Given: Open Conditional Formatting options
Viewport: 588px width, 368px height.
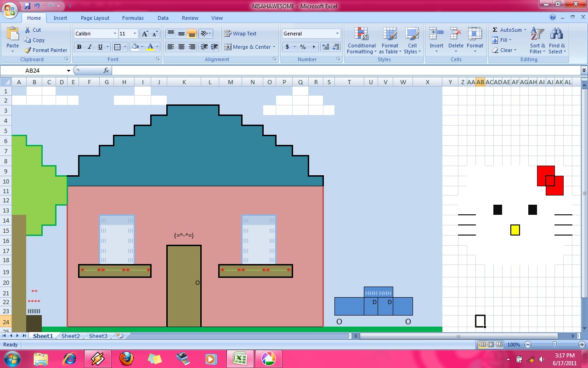Looking at the screenshot, I should click(361, 40).
